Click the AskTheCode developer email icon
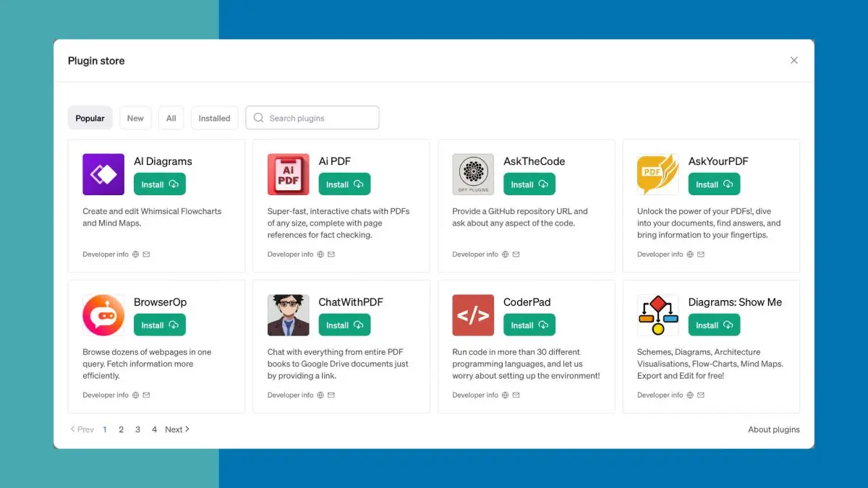This screenshot has width=868, height=488. pyautogui.click(x=516, y=254)
